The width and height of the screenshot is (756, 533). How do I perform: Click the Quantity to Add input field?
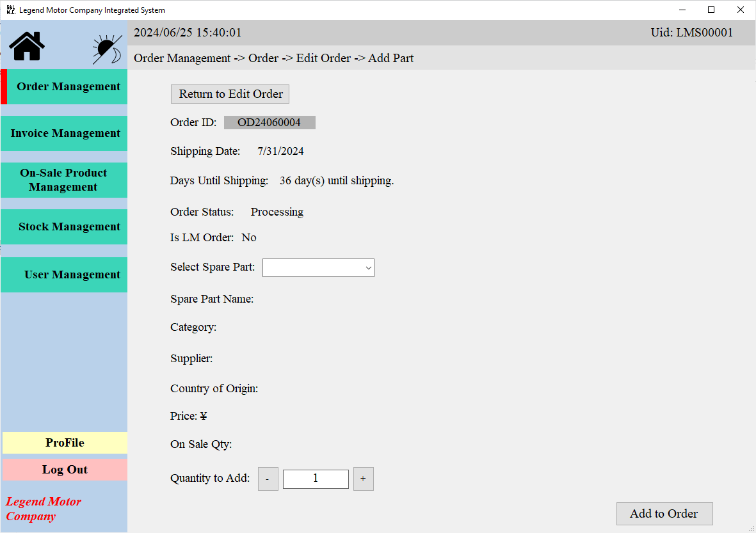(x=316, y=479)
